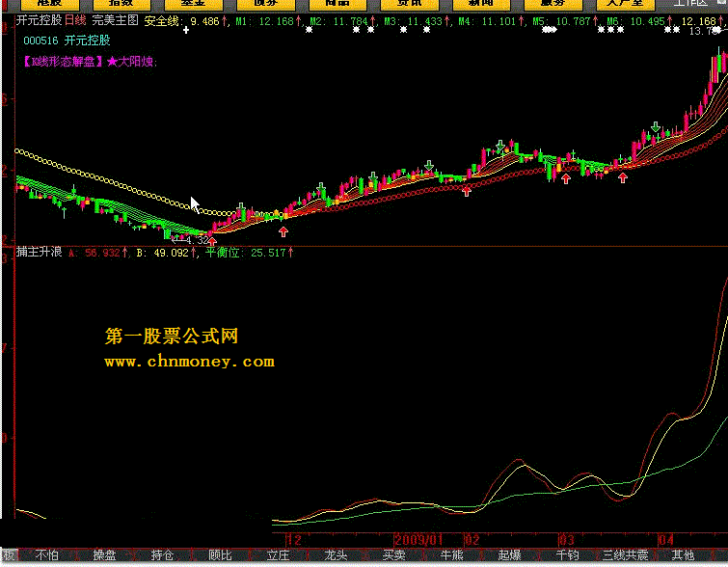Viewport: 728px width, 567px height.
Task: Click the M3: 11.433 readout
Action: [414, 21]
